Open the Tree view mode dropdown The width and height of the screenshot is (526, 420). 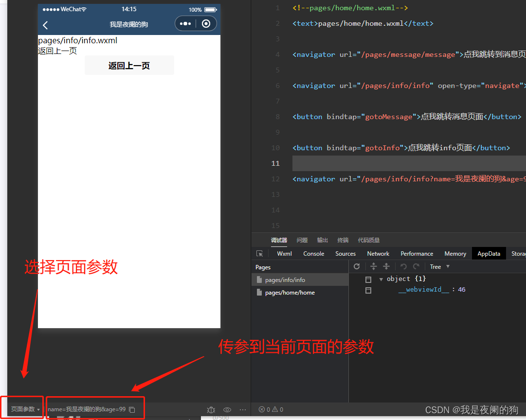[439, 267]
